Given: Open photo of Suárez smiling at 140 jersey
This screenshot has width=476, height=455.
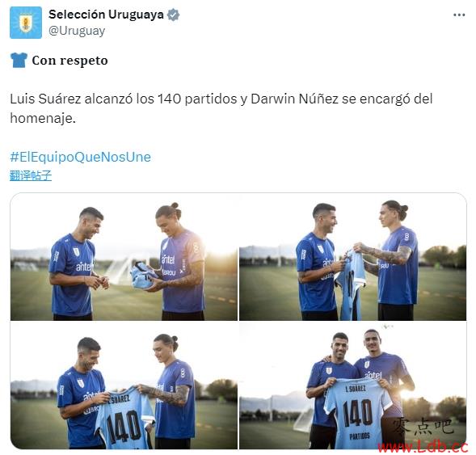Looking at the screenshot, I should (x=124, y=385).
